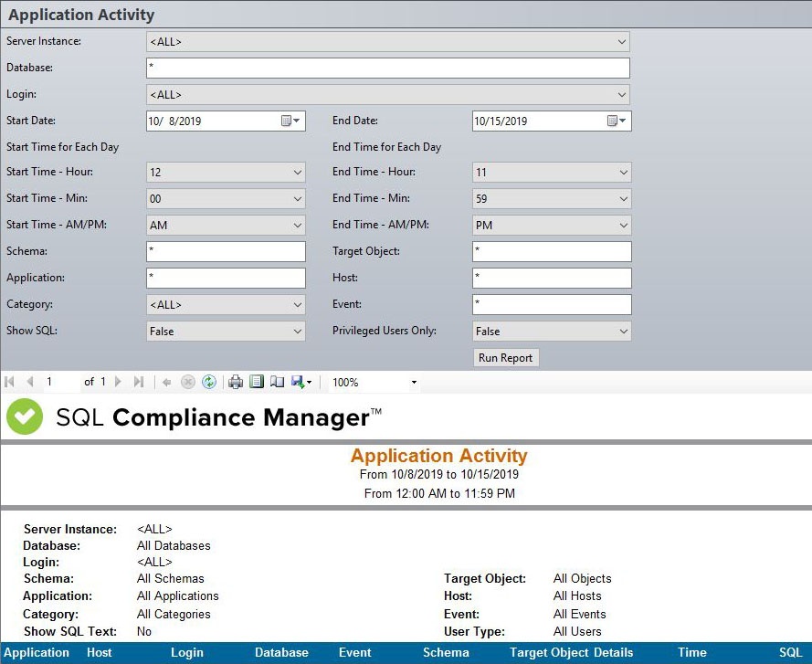Open Privileged Users Only dropdown
The width and height of the screenshot is (812, 664).
pos(624,331)
